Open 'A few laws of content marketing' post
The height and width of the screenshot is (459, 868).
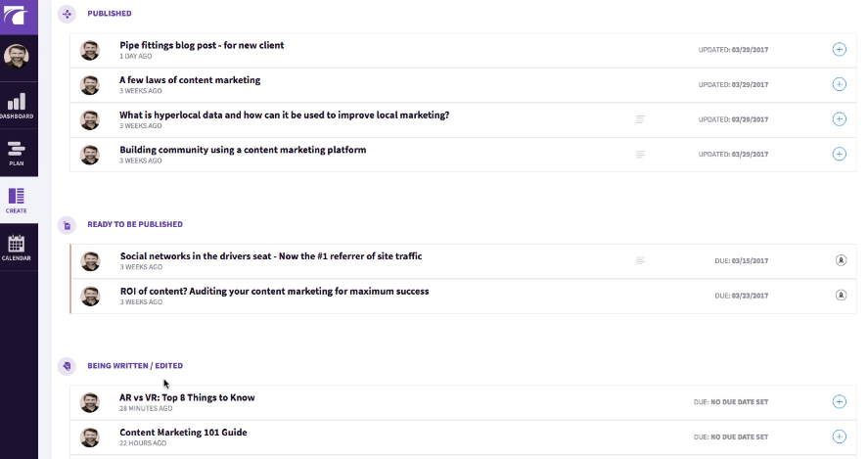pos(190,80)
